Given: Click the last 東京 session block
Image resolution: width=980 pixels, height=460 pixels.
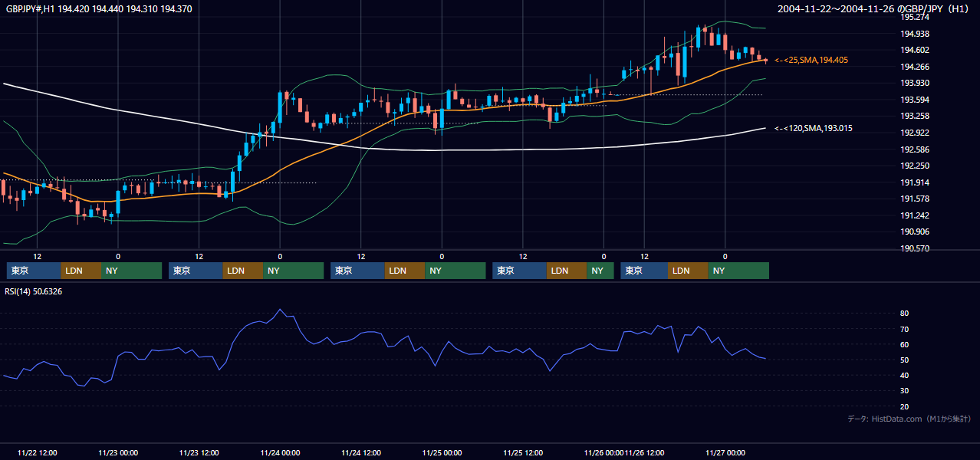Looking at the screenshot, I should (x=644, y=271).
